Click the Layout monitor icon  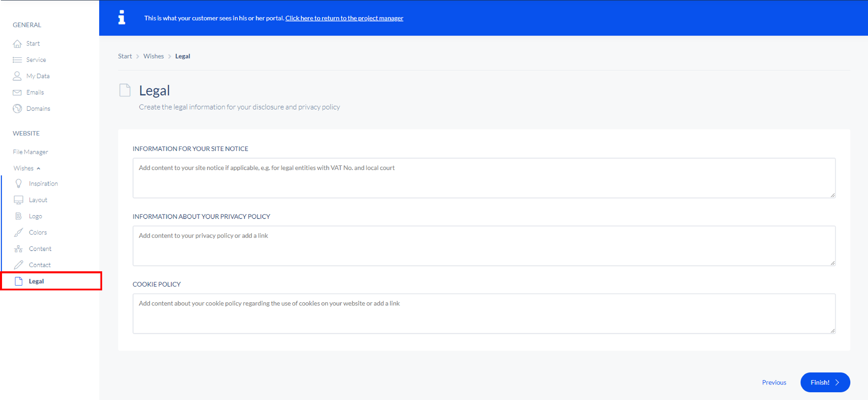(19, 200)
